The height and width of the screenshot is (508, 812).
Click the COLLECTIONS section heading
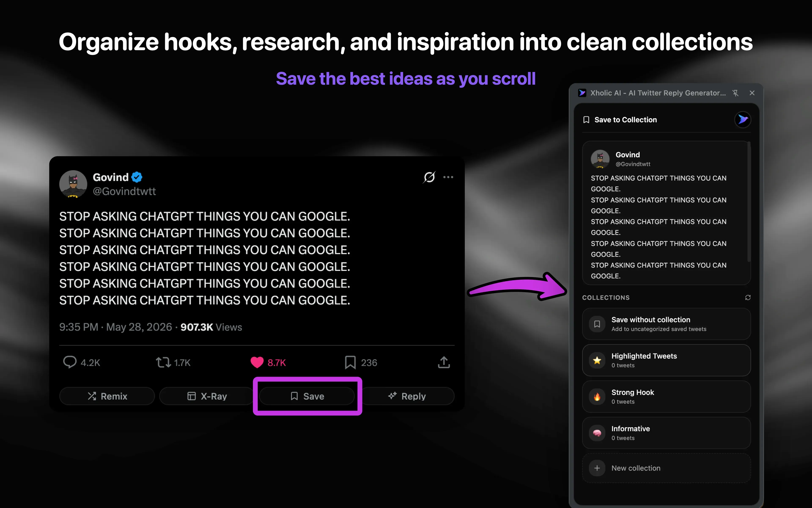(606, 297)
